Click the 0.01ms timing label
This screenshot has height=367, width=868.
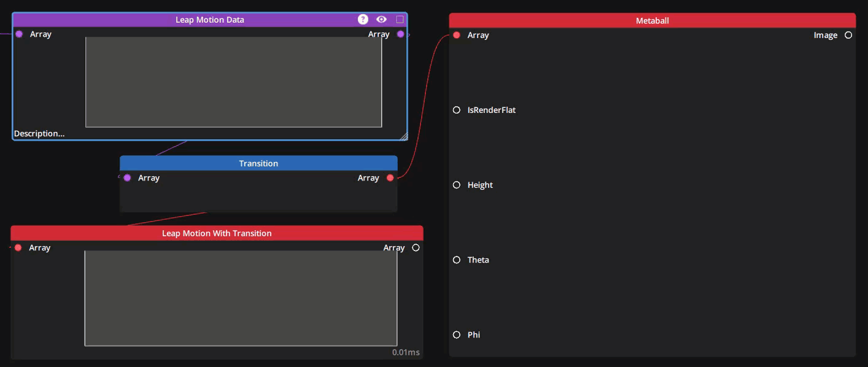pyautogui.click(x=406, y=352)
